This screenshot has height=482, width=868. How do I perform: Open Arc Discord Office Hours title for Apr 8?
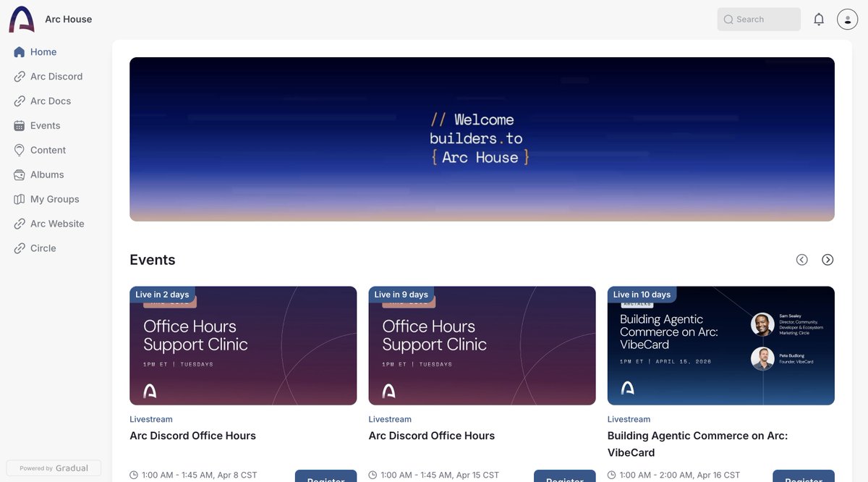192,436
